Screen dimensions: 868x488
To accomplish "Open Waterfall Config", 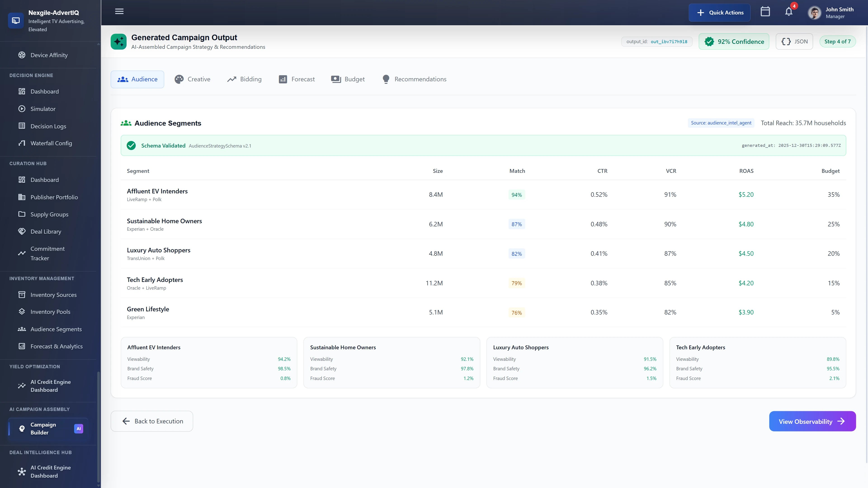I will coord(51,143).
